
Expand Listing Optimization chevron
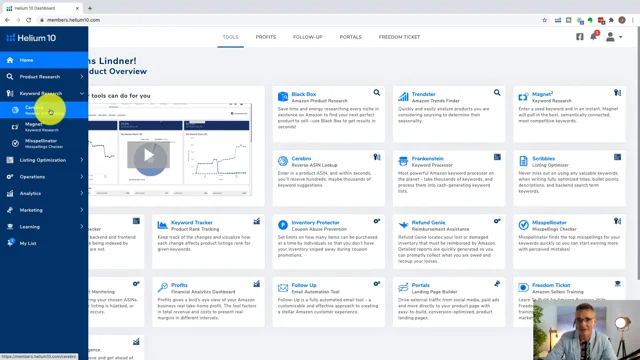point(82,160)
